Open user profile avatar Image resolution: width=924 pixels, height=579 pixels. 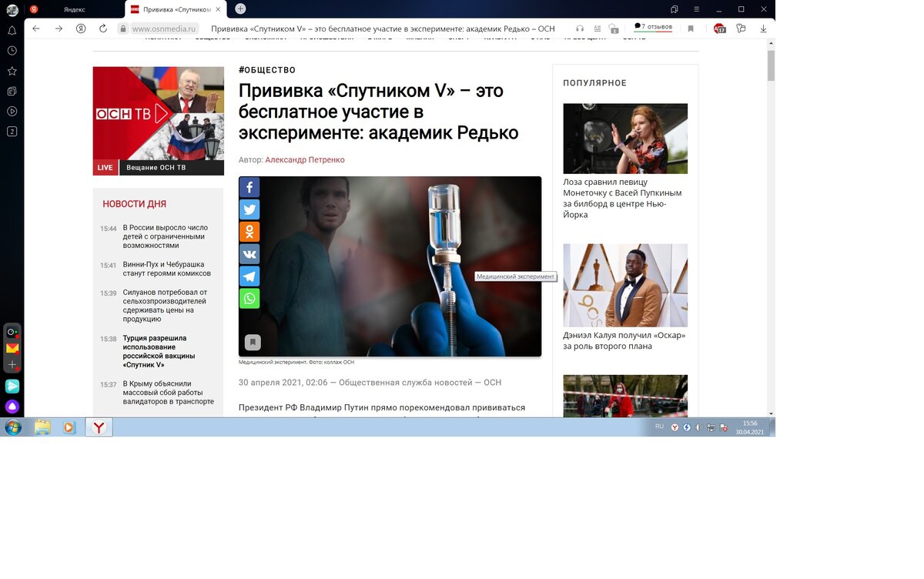point(12,10)
